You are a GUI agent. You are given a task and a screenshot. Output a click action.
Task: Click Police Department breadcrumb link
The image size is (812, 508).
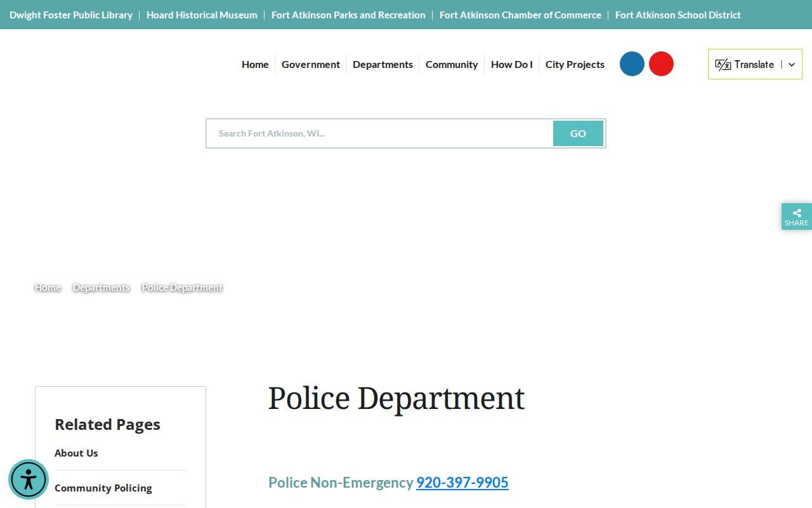pos(182,288)
